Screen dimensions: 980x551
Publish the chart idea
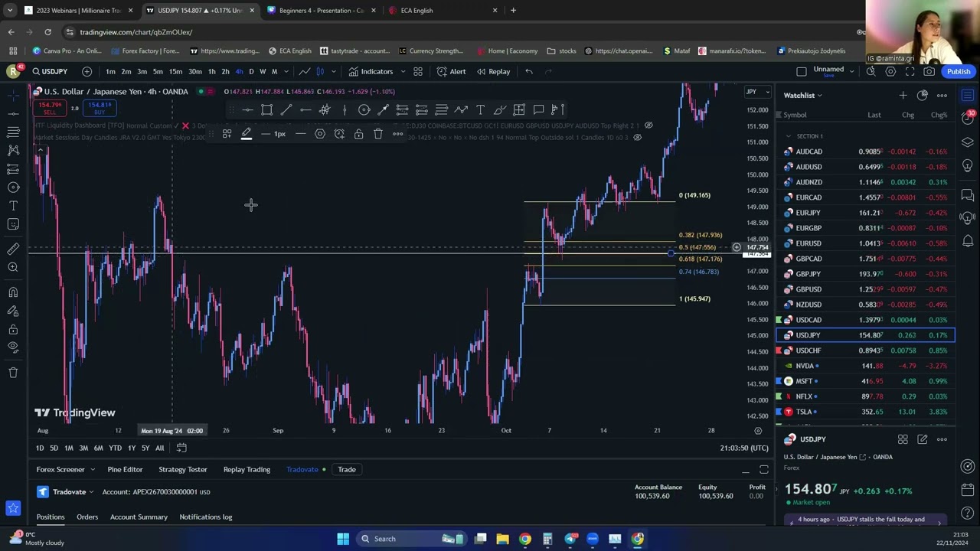click(x=959, y=71)
